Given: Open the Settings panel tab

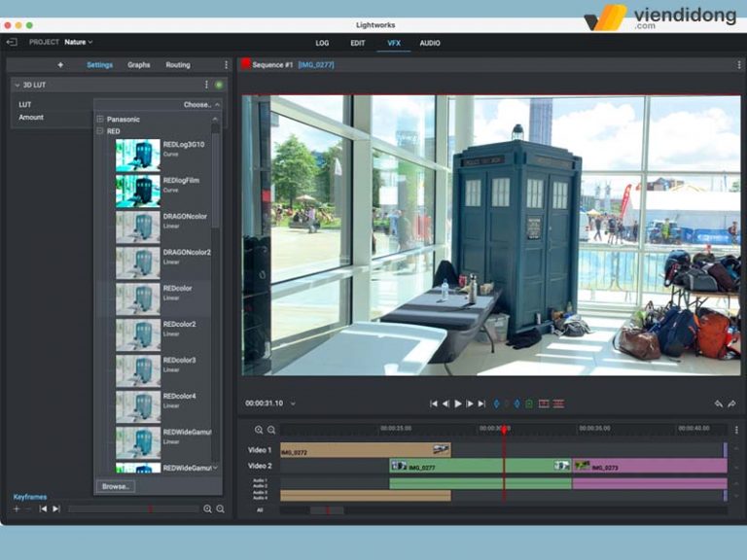Looking at the screenshot, I should pyautogui.click(x=99, y=65).
